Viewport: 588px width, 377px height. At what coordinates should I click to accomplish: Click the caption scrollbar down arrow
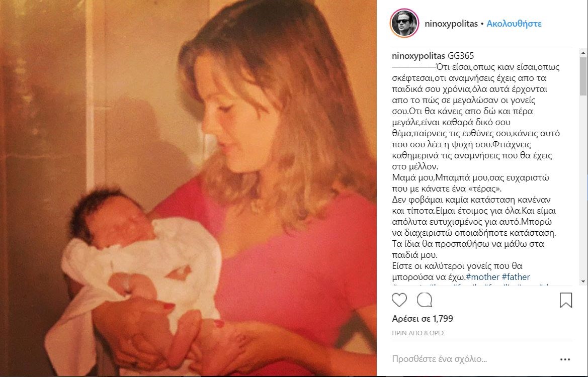click(x=583, y=281)
